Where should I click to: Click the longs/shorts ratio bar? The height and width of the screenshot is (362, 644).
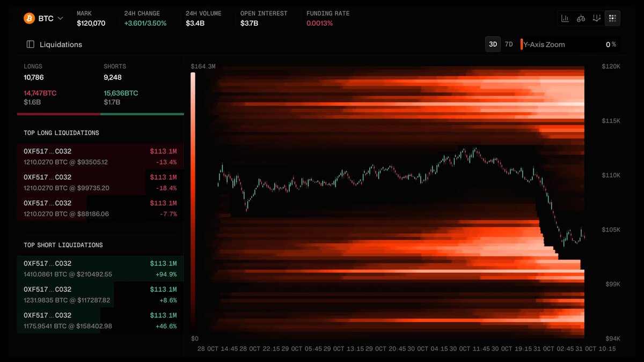pyautogui.click(x=100, y=114)
